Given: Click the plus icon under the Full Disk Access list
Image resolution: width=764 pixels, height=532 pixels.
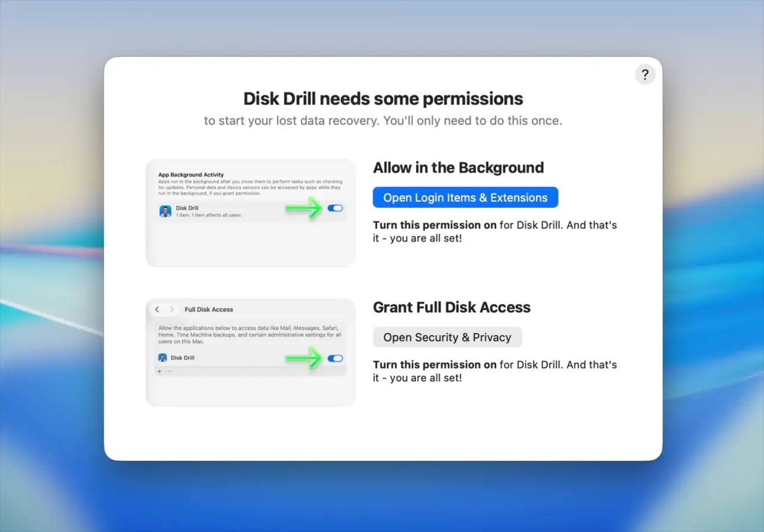Looking at the screenshot, I should [x=159, y=371].
